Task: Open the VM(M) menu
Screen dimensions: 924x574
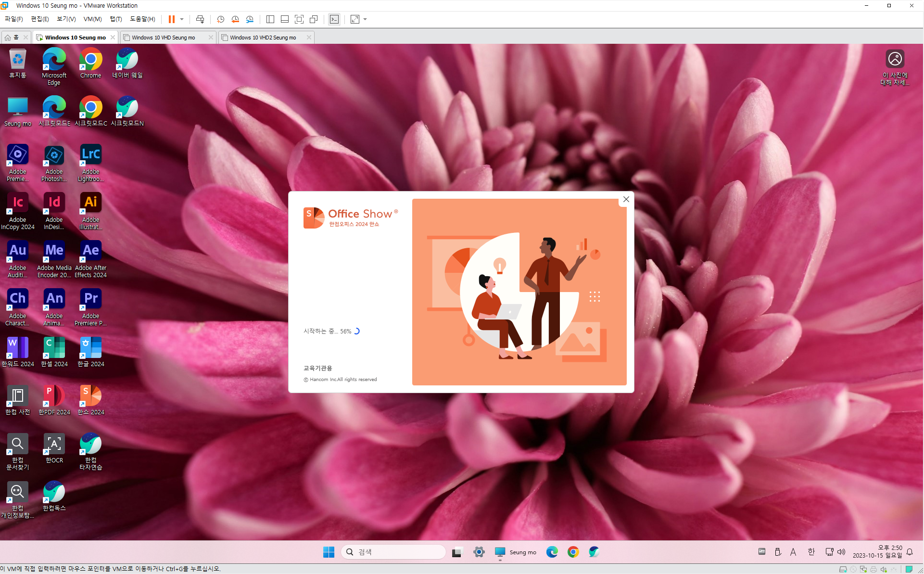Action: (92, 19)
